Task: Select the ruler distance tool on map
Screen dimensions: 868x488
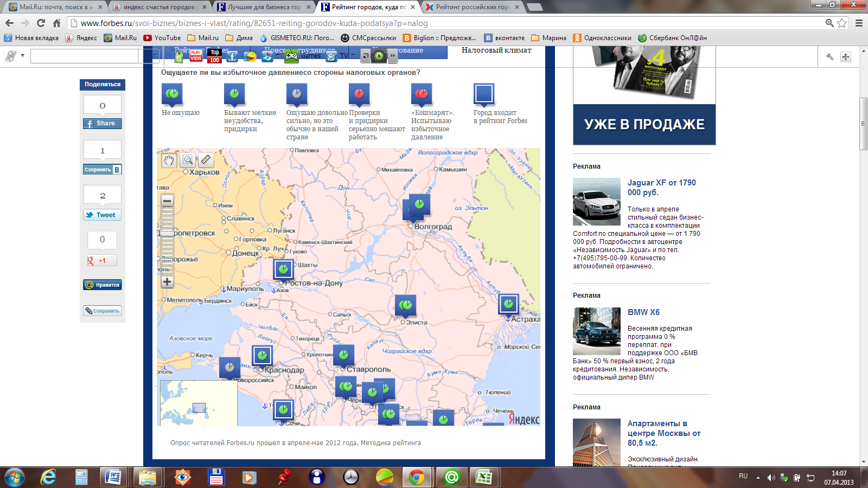Action: point(206,160)
